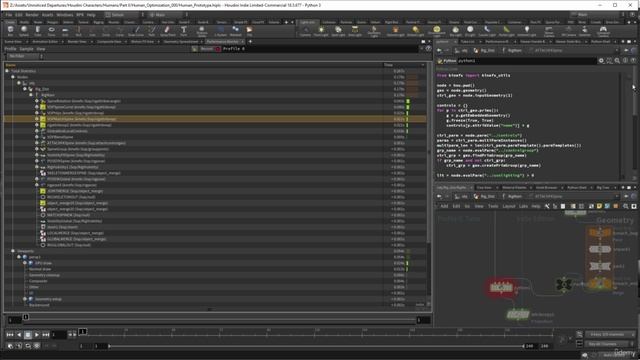Switch to the Geometry Spreadsheet tab

pos(181,42)
